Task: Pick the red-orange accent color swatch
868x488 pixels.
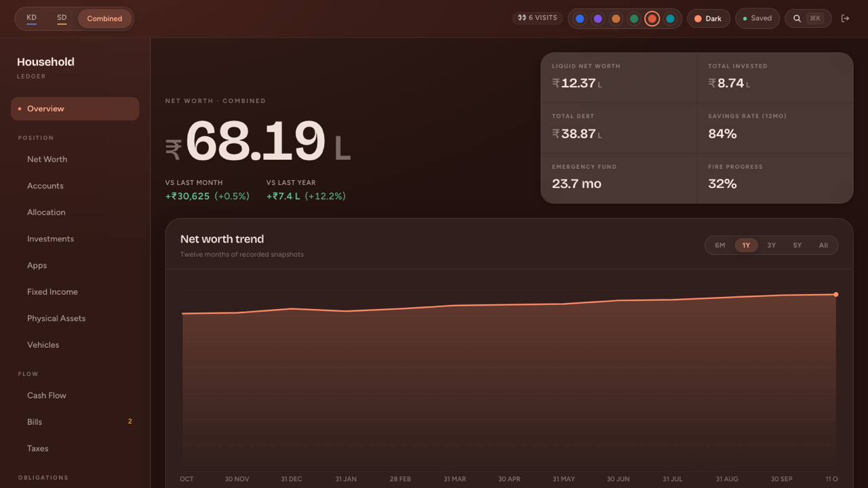Action: (652, 19)
